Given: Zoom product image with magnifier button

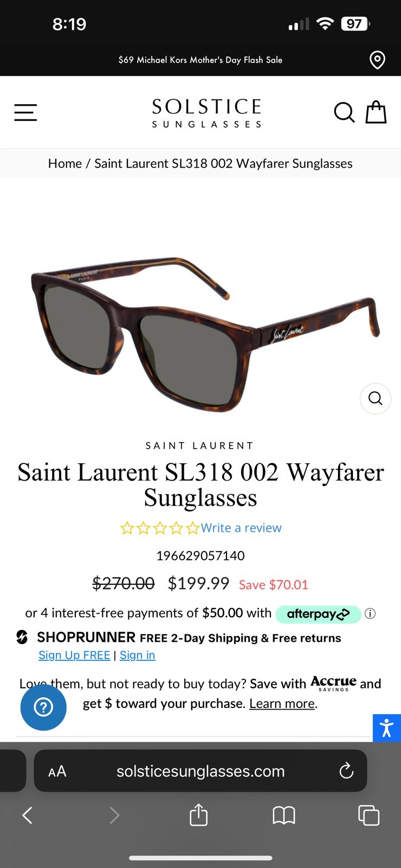Looking at the screenshot, I should tap(376, 399).
